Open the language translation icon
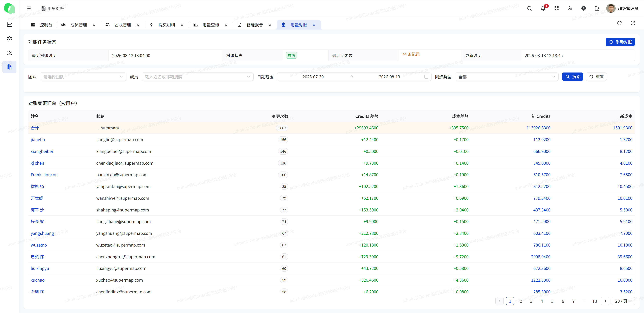This screenshot has width=644, height=313. point(570,9)
